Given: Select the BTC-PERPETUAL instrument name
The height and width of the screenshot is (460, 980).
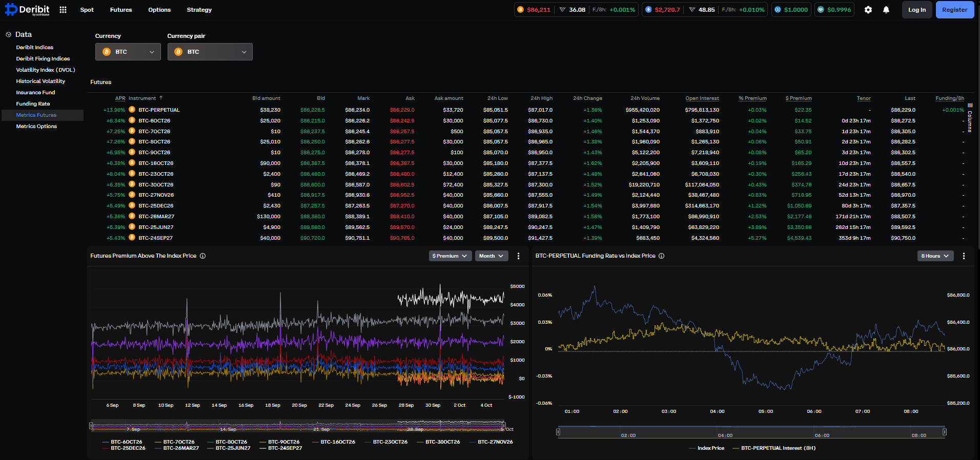Looking at the screenshot, I should point(159,110).
